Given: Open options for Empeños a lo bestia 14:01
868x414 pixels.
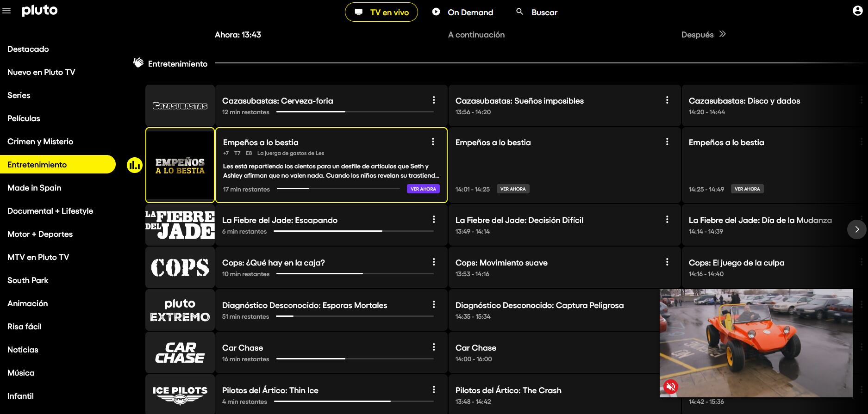Looking at the screenshot, I should tap(667, 142).
